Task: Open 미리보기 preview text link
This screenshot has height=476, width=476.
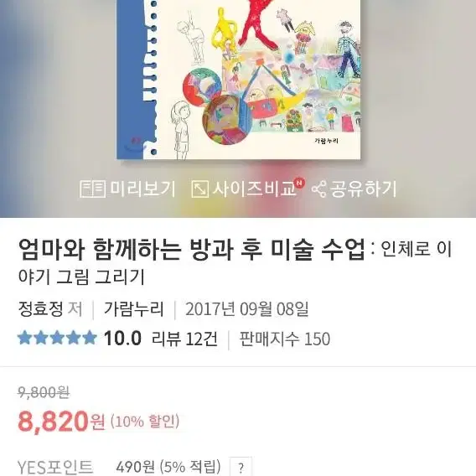Action: tap(142, 189)
